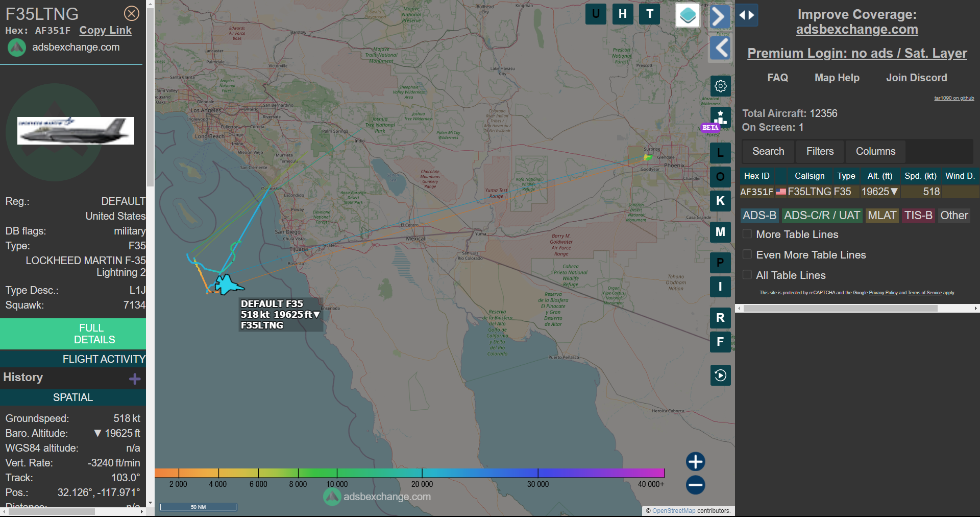Image resolution: width=980 pixels, height=517 pixels.
Task: Click the aircraft table horizontal scrollbar
Action: [x=840, y=308]
